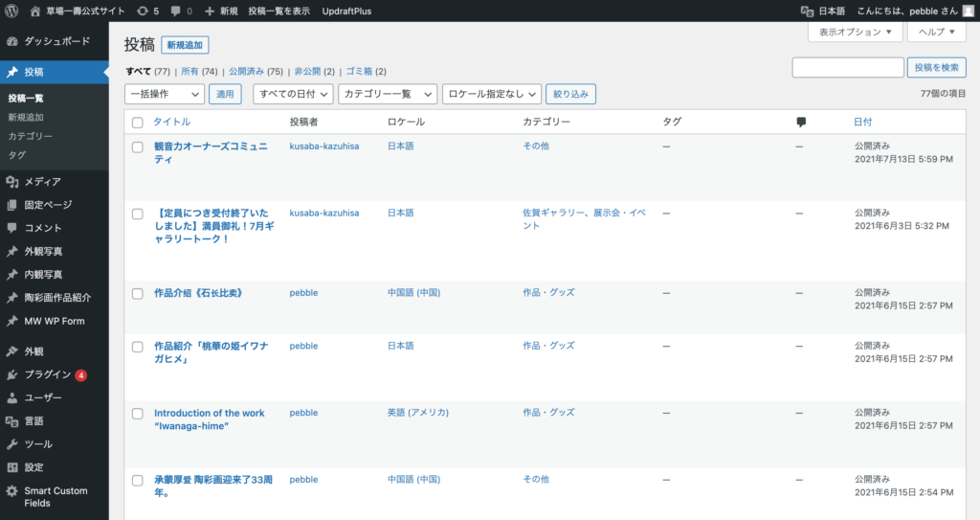Open the カテゴリー一覧 category dropdown

click(x=387, y=94)
